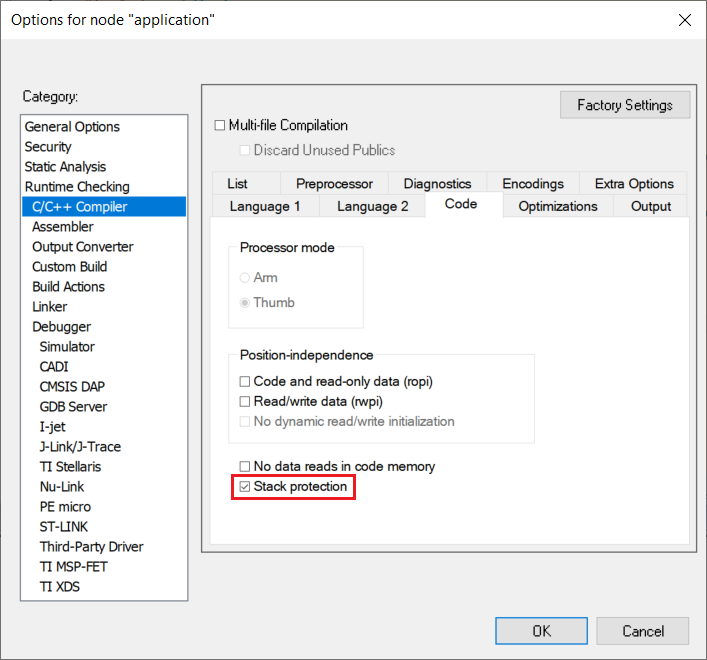Enable Multi-file Compilation checkbox
The image size is (707, 660).
tap(221, 126)
